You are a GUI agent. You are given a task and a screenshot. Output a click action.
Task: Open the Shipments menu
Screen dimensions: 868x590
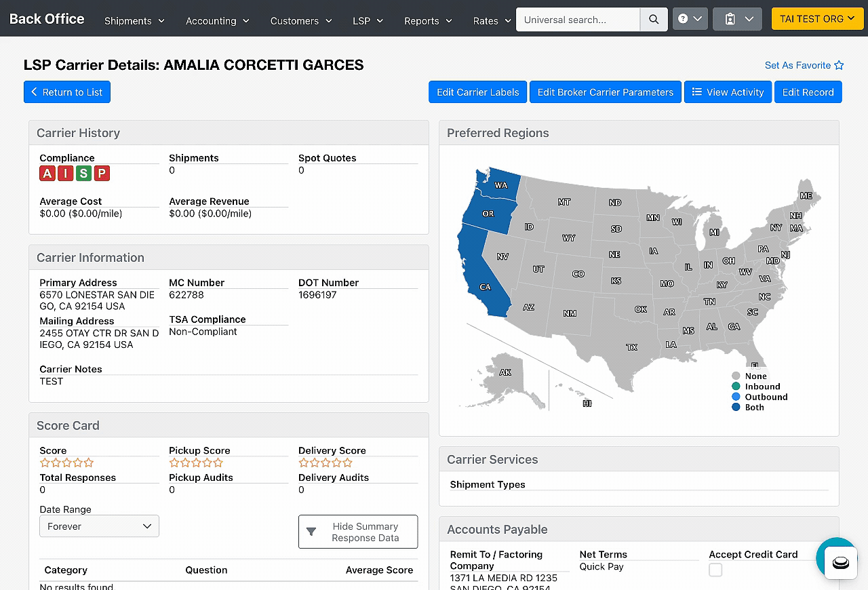(134, 21)
